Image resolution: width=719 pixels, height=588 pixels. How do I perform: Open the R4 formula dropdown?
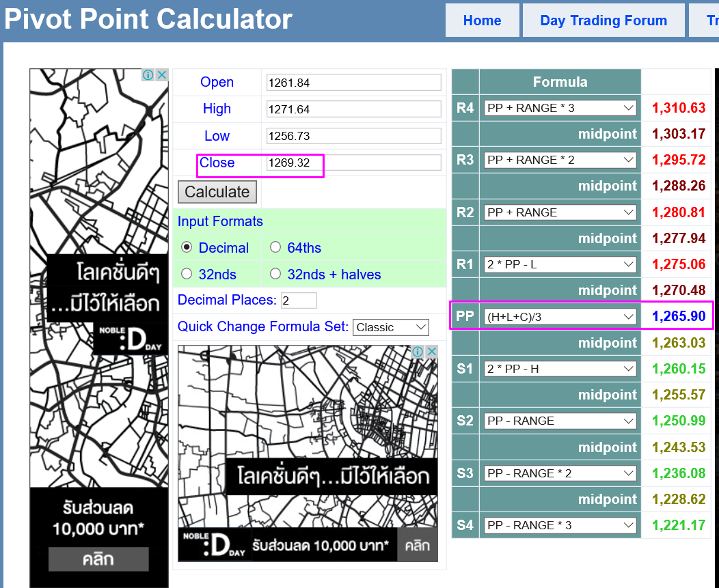(x=560, y=108)
